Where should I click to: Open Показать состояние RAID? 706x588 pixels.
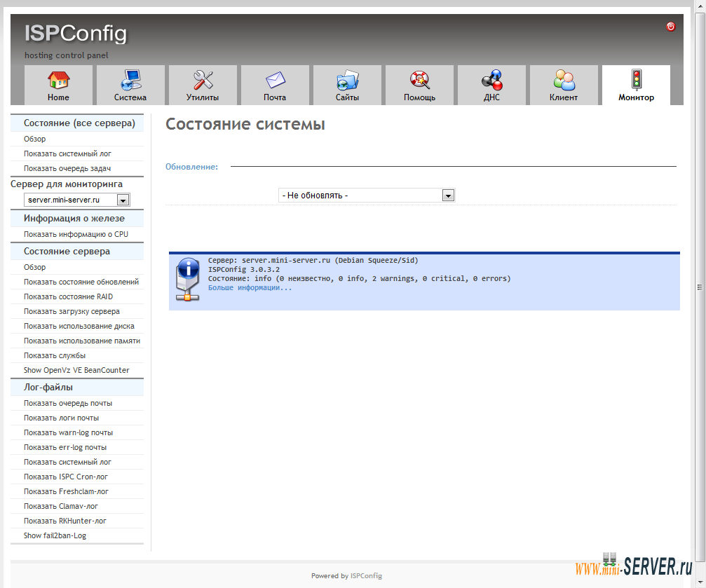click(x=69, y=296)
